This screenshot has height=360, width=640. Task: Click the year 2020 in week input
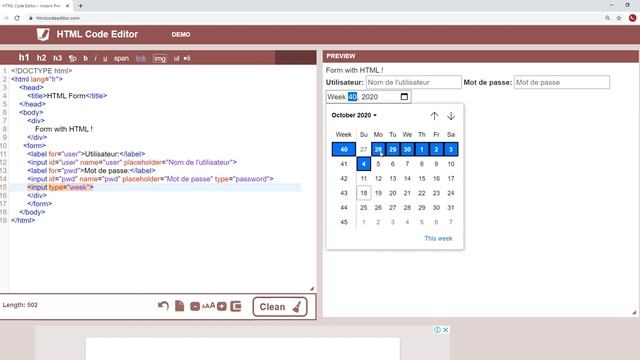[369, 97]
